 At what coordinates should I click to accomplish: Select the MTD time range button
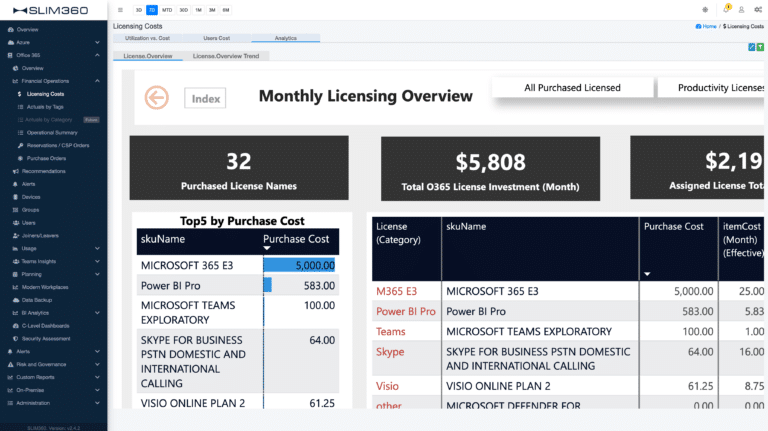point(167,10)
